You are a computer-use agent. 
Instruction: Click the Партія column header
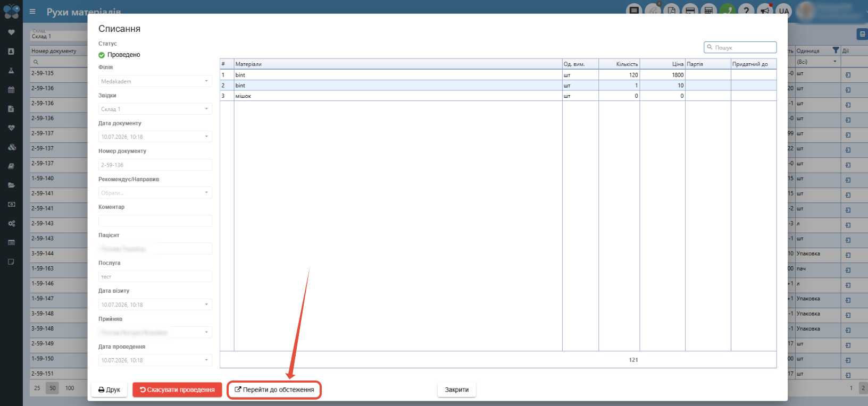pyautogui.click(x=708, y=64)
